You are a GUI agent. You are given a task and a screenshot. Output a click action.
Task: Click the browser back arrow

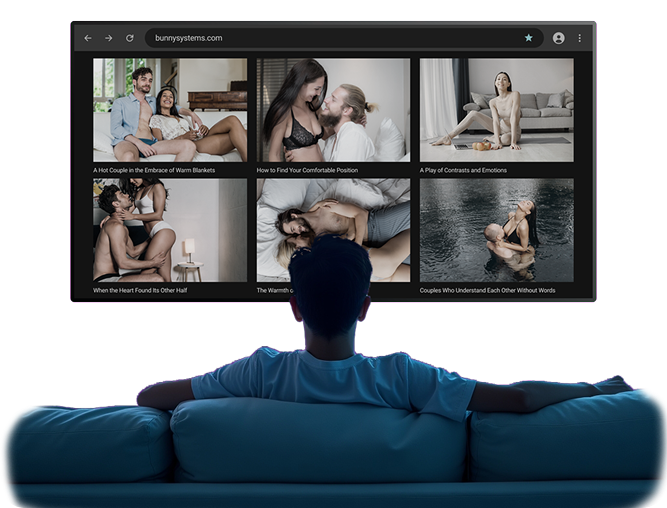(x=88, y=38)
